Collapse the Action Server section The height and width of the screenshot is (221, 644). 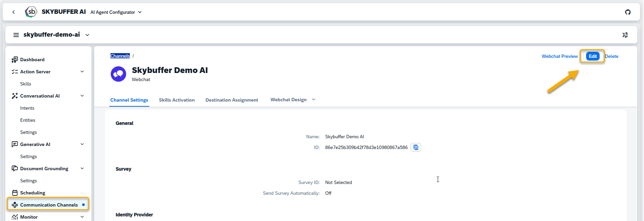(82, 72)
